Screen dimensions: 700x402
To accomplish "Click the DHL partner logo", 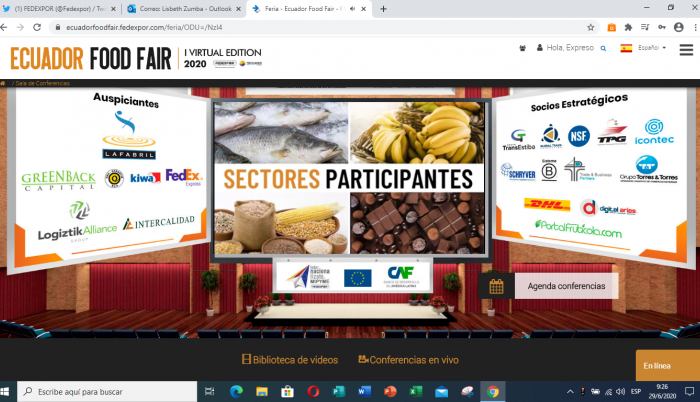I will pos(547,205).
